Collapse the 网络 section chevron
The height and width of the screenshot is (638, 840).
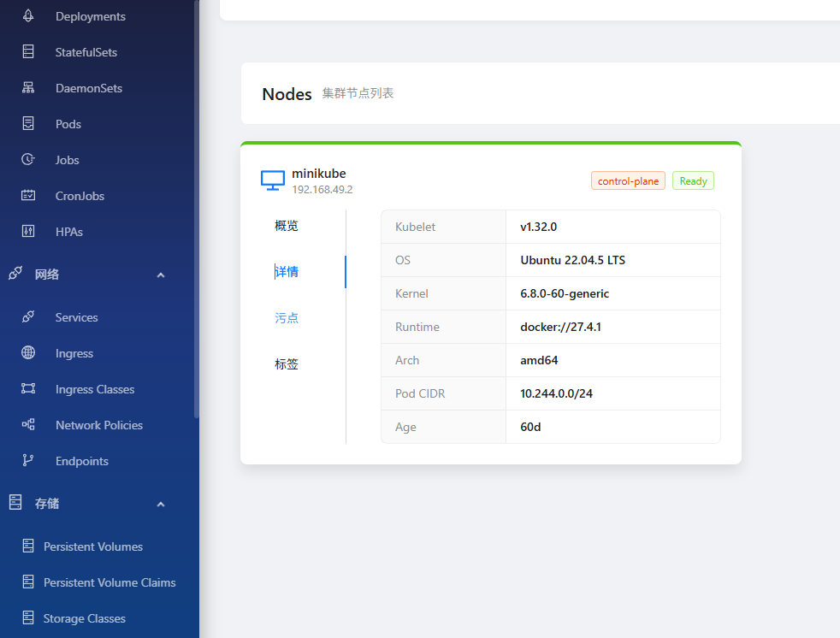point(161,275)
